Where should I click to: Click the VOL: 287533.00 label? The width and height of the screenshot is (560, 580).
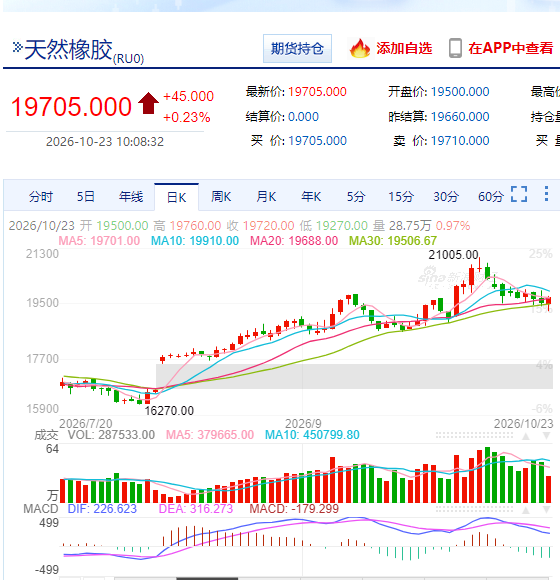[111, 435]
